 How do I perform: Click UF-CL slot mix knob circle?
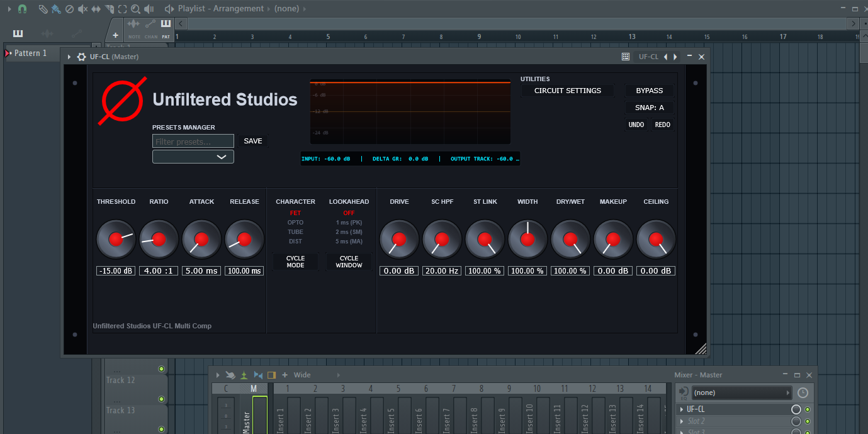pyautogui.click(x=796, y=409)
